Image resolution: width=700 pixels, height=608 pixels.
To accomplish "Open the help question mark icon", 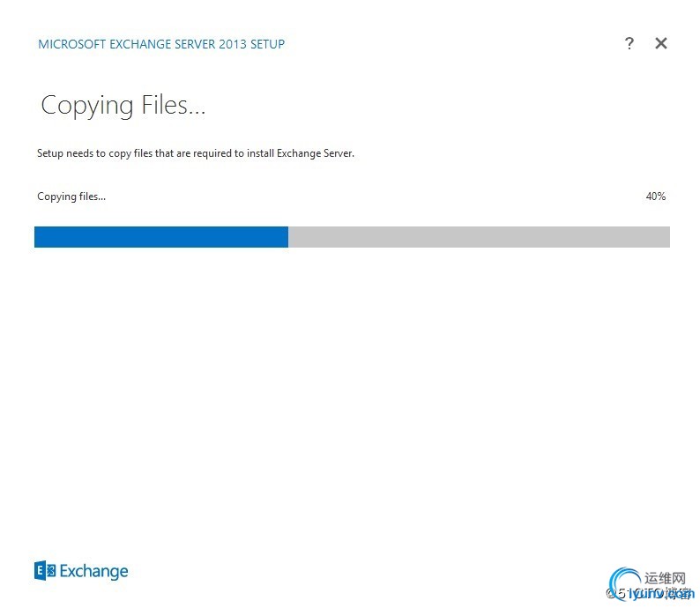I will pos(629,43).
